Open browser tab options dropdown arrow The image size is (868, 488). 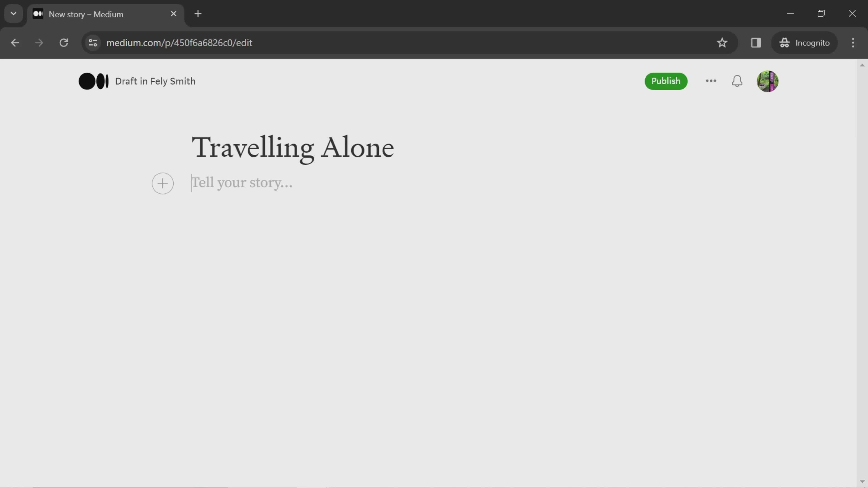(13, 13)
